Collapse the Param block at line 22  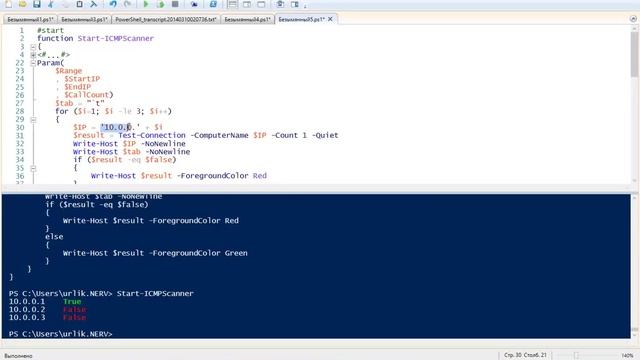tap(33, 63)
